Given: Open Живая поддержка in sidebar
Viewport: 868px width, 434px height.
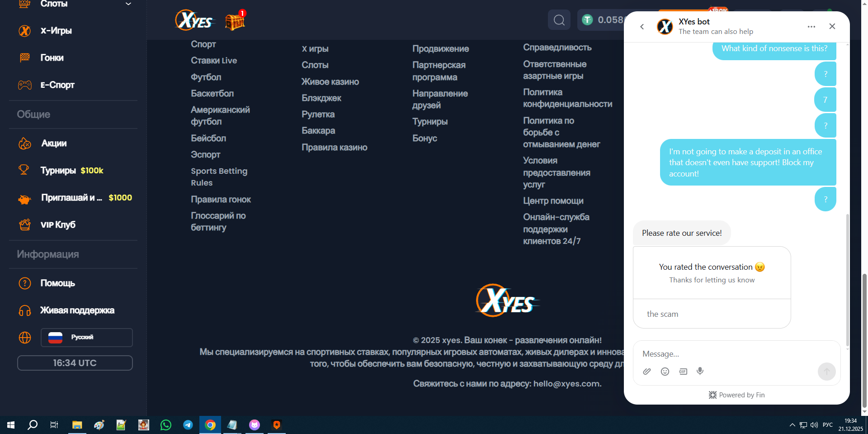Looking at the screenshot, I should pos(77,310).
